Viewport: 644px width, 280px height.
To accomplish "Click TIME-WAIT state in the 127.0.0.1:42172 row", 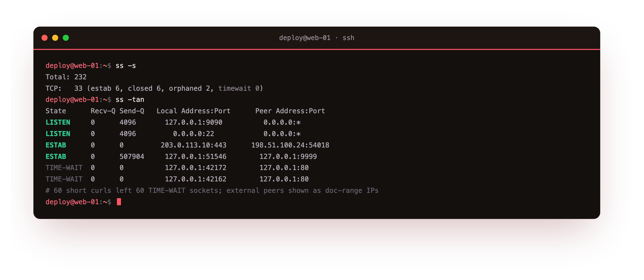I will 64,168.
